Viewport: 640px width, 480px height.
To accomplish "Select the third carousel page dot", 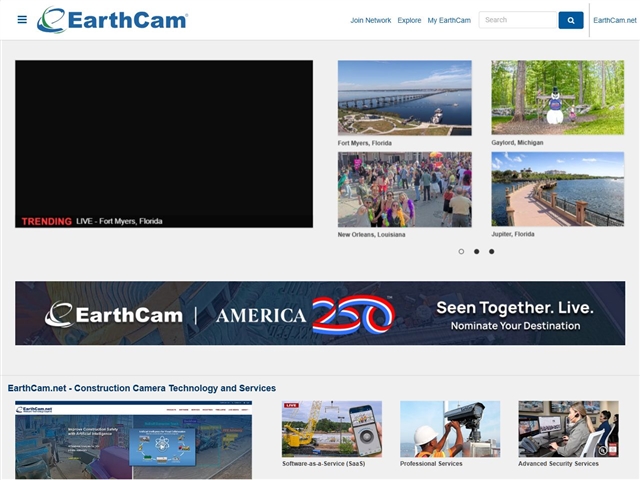I will pos(491,251).
